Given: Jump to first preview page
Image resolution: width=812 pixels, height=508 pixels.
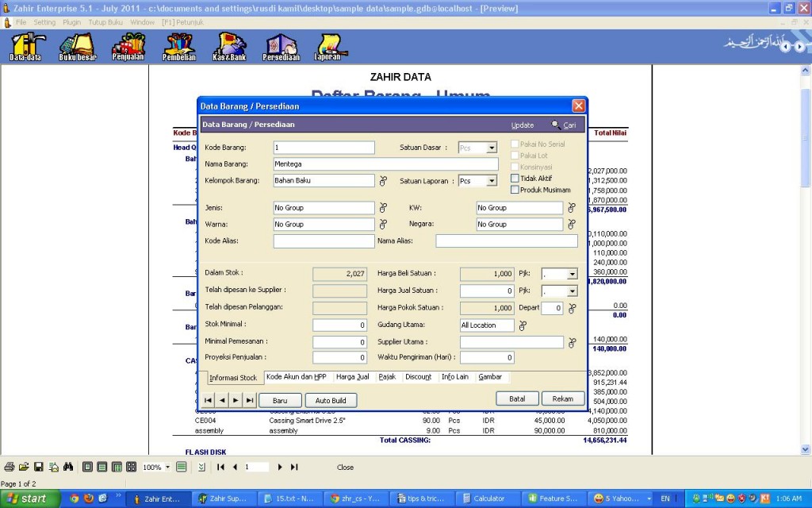Looking at the screenshot, I should pos(220,467).
